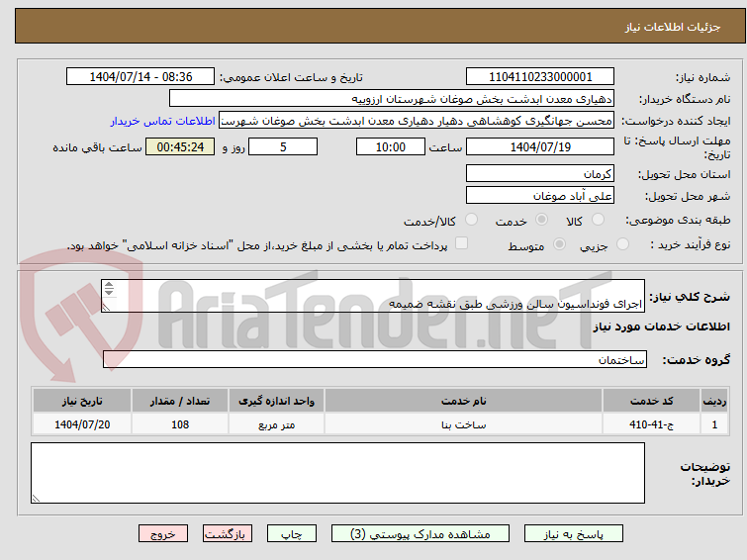This screenshot has height=560, width=747.
Task: Click the deadline hour field 10:00
Action: point(391,146)
